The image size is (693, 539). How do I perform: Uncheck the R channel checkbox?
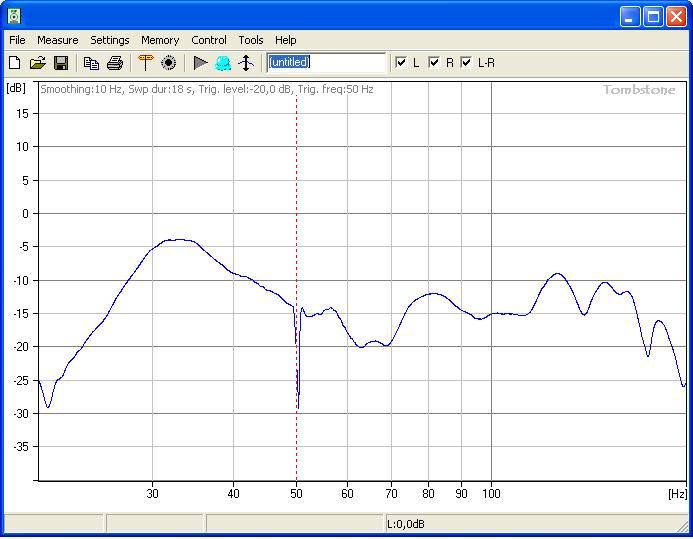point(434,63)
